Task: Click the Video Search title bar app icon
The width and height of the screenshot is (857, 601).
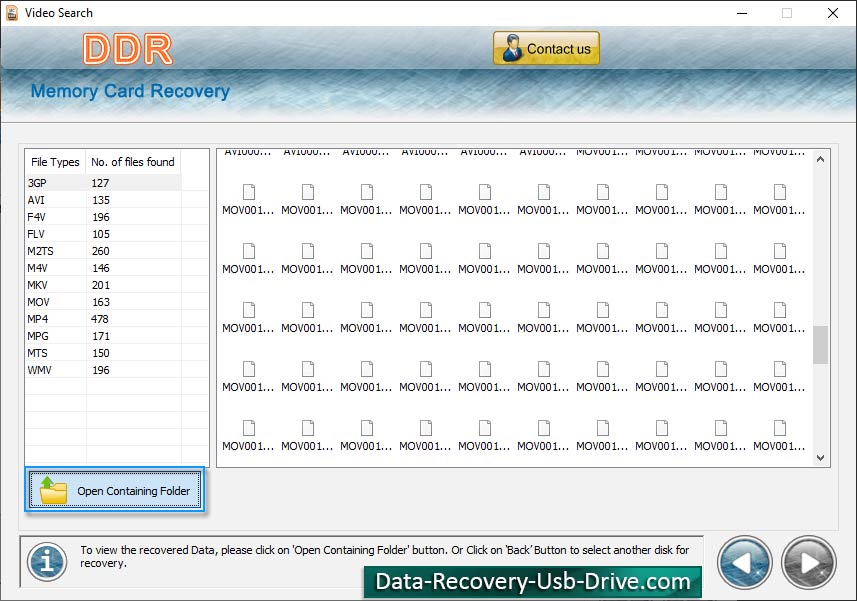Action: tap(12, 13)
